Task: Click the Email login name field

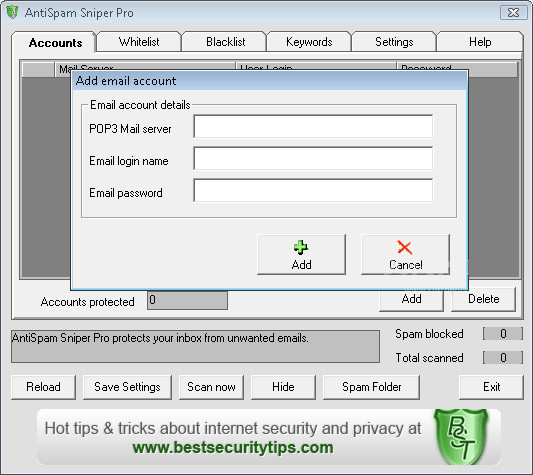Action: click(313, 158)
